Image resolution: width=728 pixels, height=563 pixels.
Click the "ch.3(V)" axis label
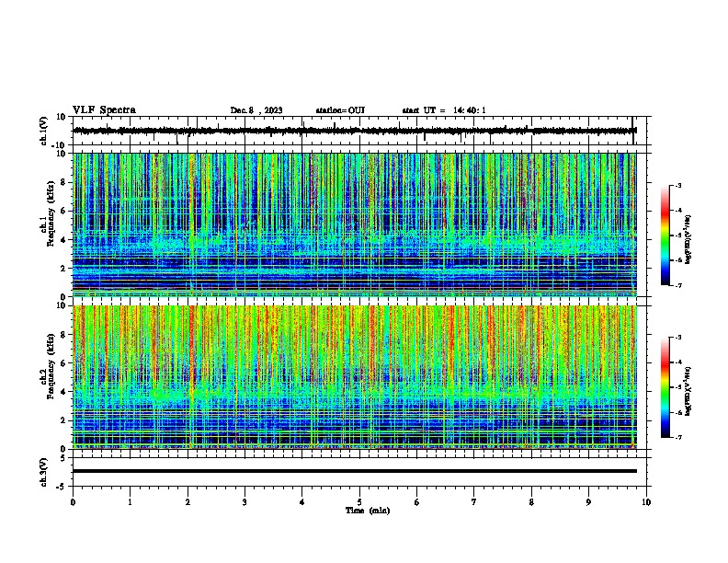coord(44,472)
